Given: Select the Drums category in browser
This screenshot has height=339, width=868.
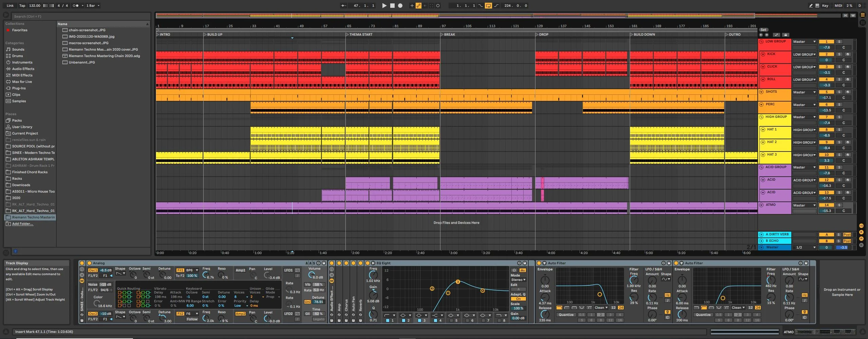Looking at the screenshot, I should [x=17, y=56].
